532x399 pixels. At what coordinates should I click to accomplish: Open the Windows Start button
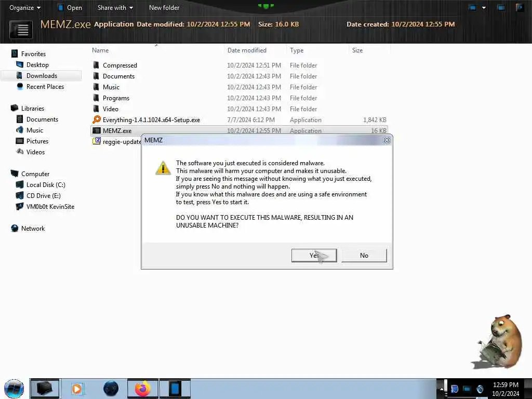tap(14, 389)
